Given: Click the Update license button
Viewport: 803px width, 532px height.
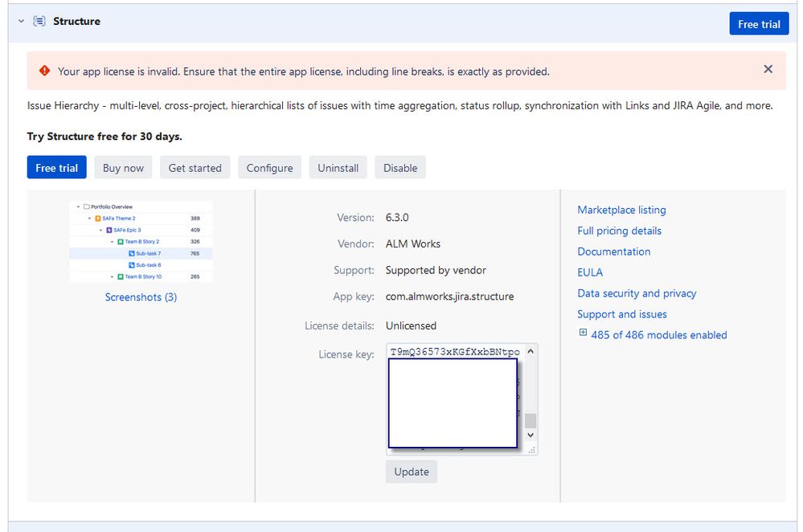Looking at the screenshot, I should pyautogui.click(x=412, y=472).
